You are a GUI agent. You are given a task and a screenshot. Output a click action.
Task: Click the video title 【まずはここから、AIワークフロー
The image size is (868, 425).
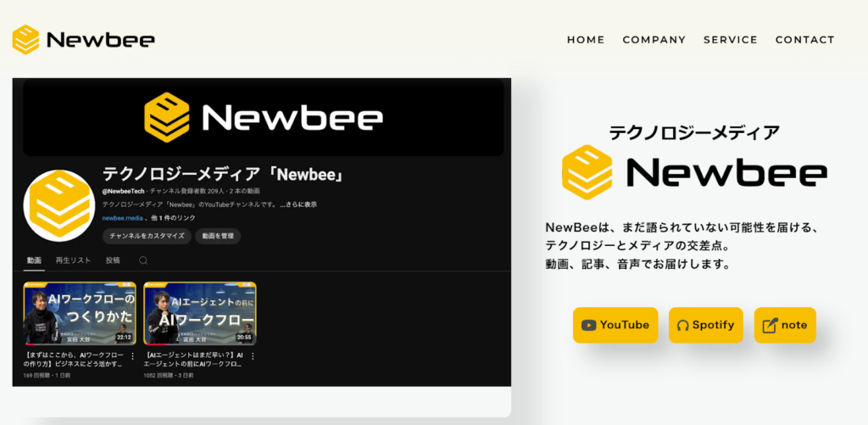coord(74,361)
